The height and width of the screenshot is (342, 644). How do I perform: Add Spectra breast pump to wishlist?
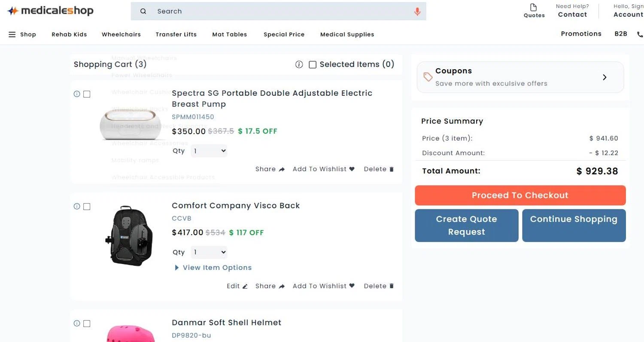click(x=324, y=169)
